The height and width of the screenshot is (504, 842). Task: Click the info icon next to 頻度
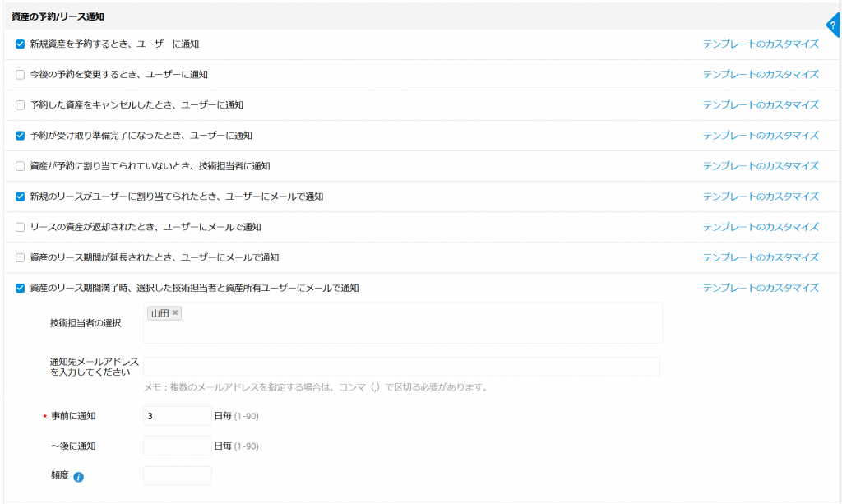[78, 477]
